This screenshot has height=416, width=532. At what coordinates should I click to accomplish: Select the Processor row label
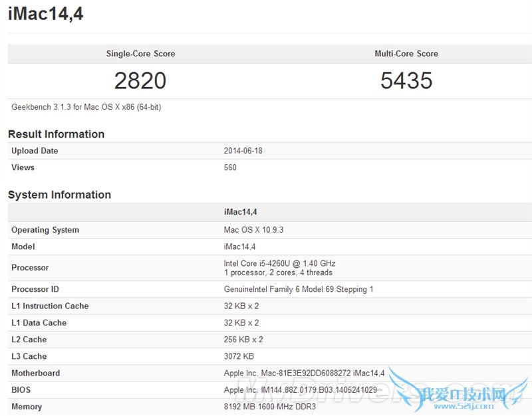pos(30,268)
